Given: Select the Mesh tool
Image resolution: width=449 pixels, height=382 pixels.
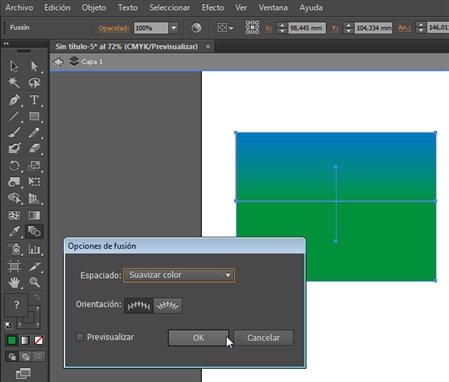Looking at the screenshot, I should [14, 215].
